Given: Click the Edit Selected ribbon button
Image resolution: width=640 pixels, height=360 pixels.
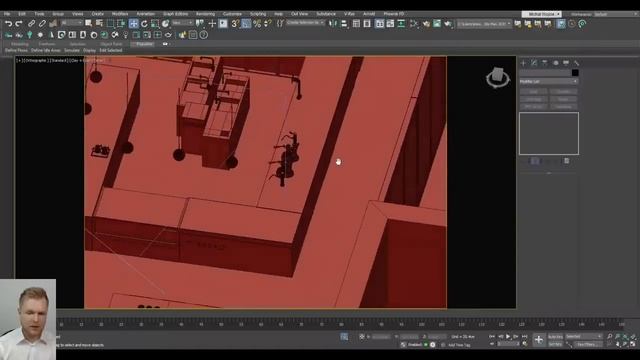Looking at the screenshot, I should [111, 50].
